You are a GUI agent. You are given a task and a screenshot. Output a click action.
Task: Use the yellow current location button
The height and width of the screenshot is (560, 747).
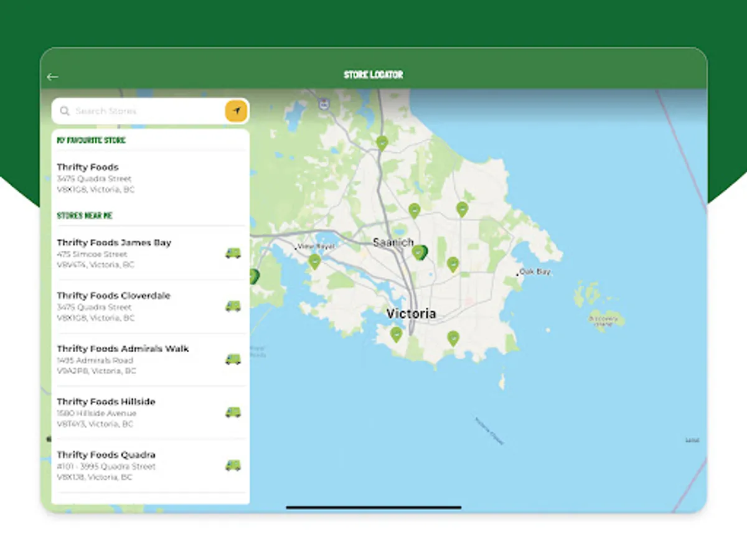coord(236,111)
